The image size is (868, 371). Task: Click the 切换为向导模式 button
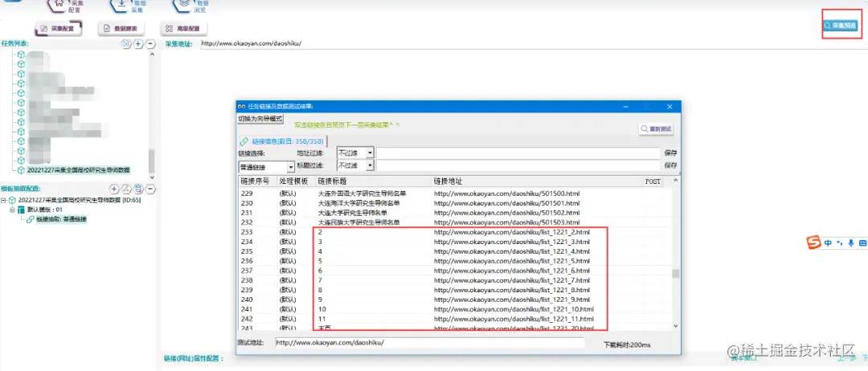260,119
